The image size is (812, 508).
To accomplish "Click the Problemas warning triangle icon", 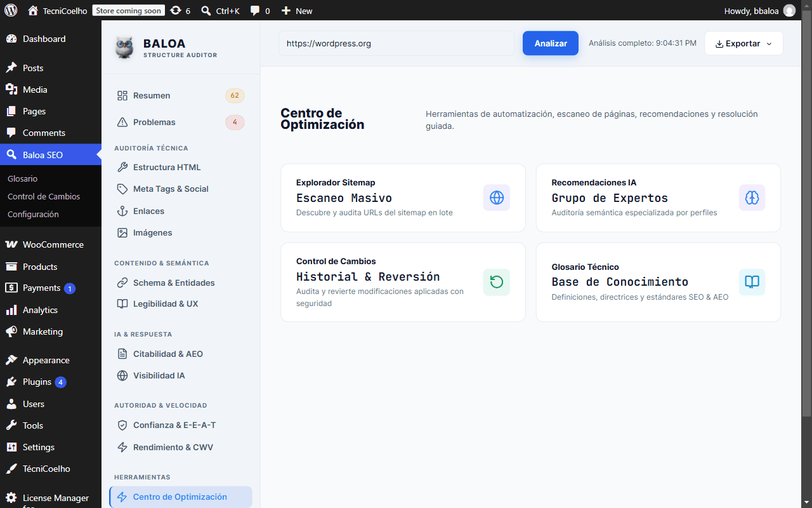I will pos(122,122).
